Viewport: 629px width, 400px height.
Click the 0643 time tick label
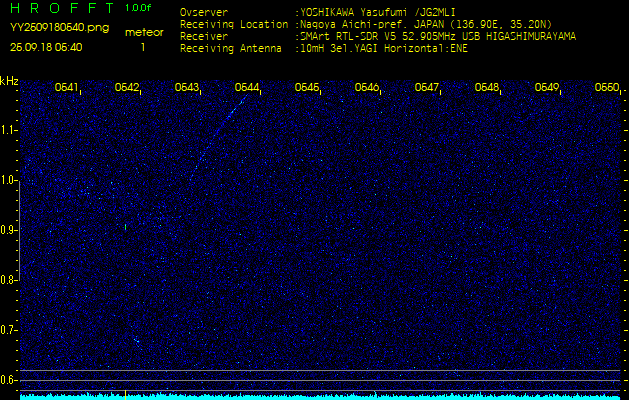point(187,88)
